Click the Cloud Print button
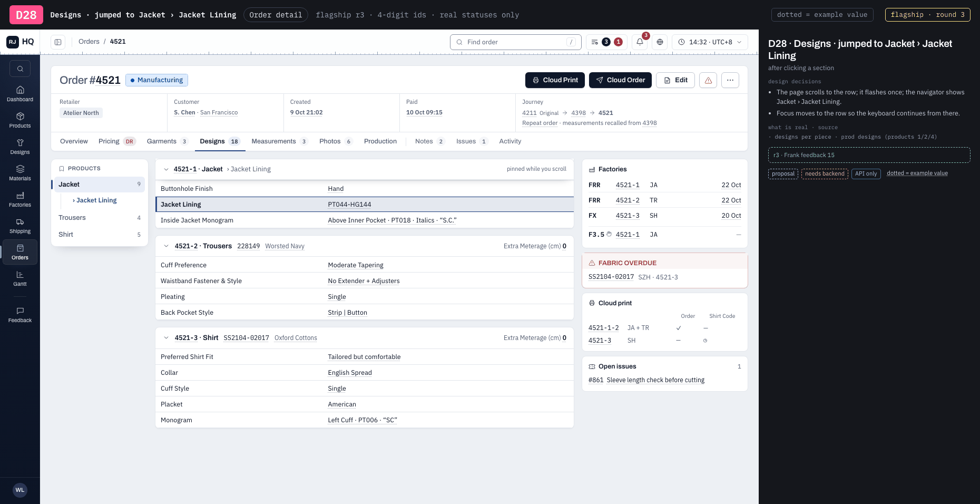980x504 pixels. [555, 80]
